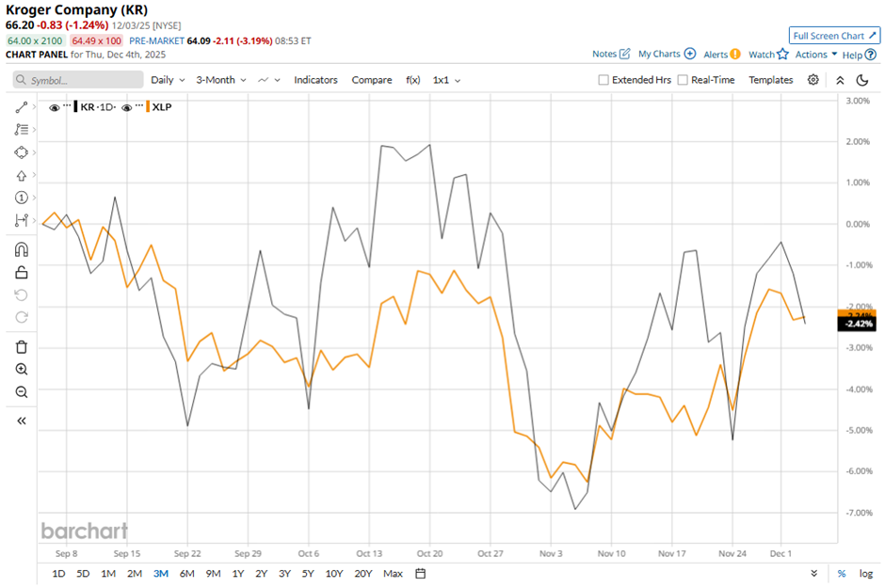The width and height of the screenshot is (885, 588).
Task: Toggle XLP series visibility eye
Action: click(126, 107)
